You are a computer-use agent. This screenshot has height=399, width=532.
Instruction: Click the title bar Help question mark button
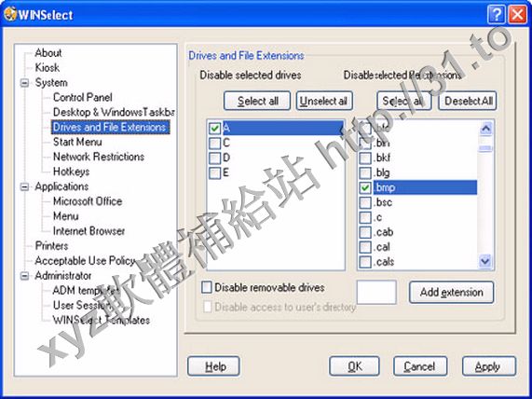pos(496,15)
